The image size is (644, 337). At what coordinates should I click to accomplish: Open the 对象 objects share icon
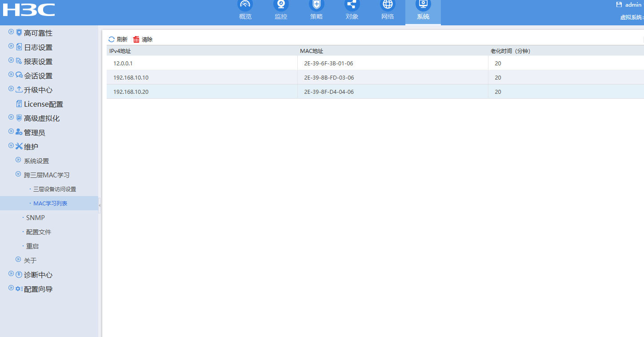point(352,4)
